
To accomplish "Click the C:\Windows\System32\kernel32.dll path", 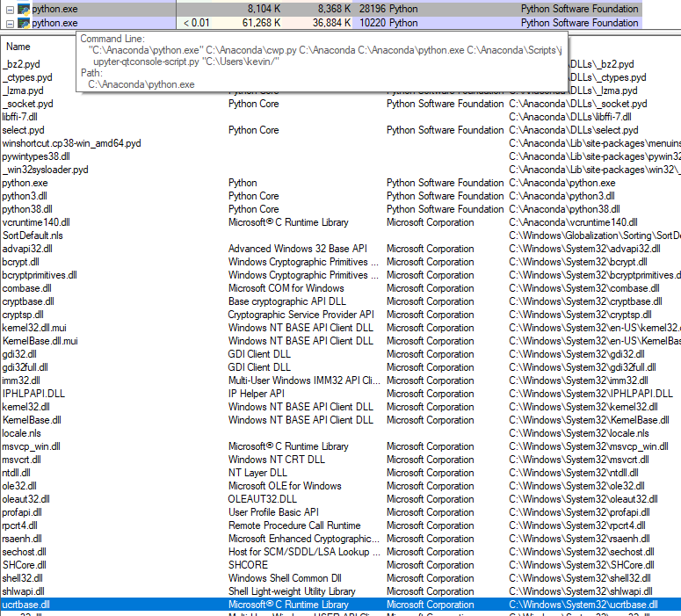I will [583, 407].
